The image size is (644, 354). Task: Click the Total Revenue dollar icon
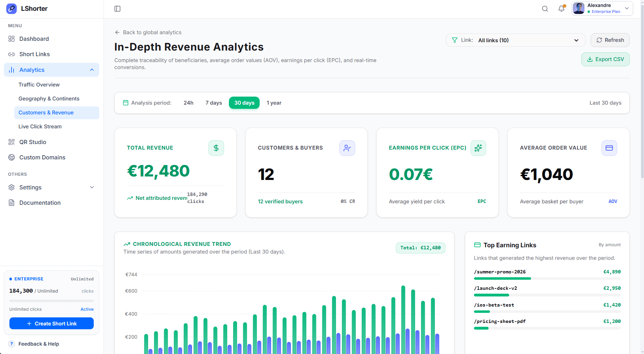[x=216, y=148]
